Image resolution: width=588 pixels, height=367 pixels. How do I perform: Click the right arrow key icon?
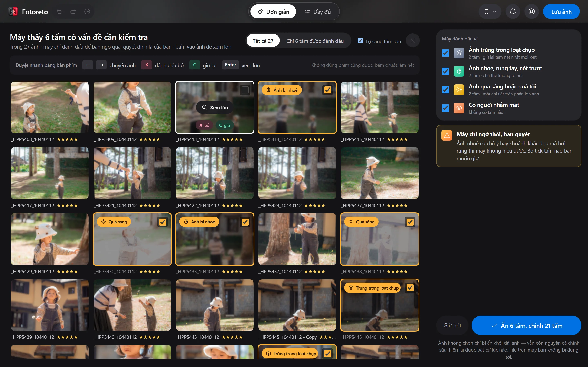click(101, 65)
